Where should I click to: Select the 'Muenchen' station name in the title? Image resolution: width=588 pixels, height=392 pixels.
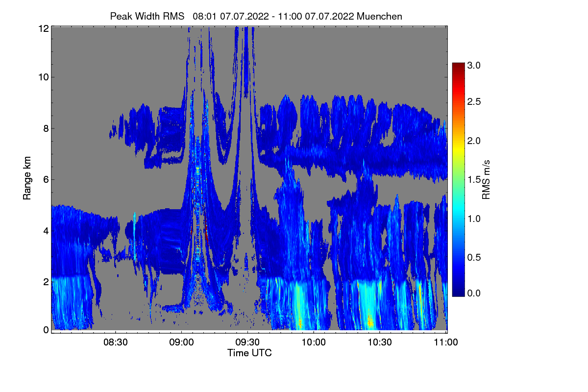(380, 16)
